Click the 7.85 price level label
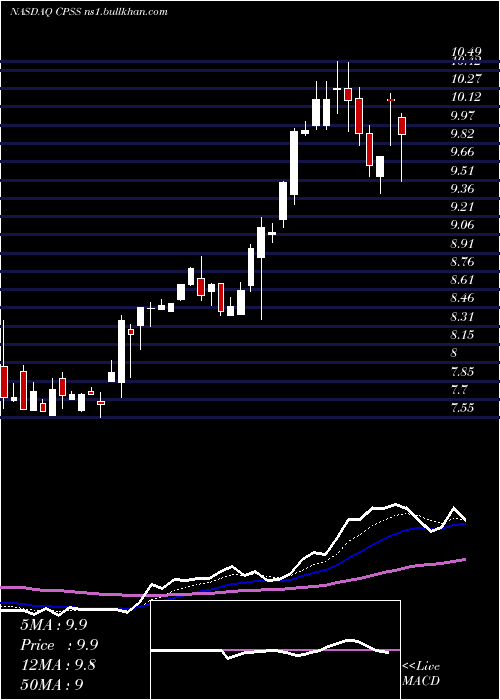Image resolution: width=500 pixels, height=700 pixels. pyautogui.click(x=464, y=372)
